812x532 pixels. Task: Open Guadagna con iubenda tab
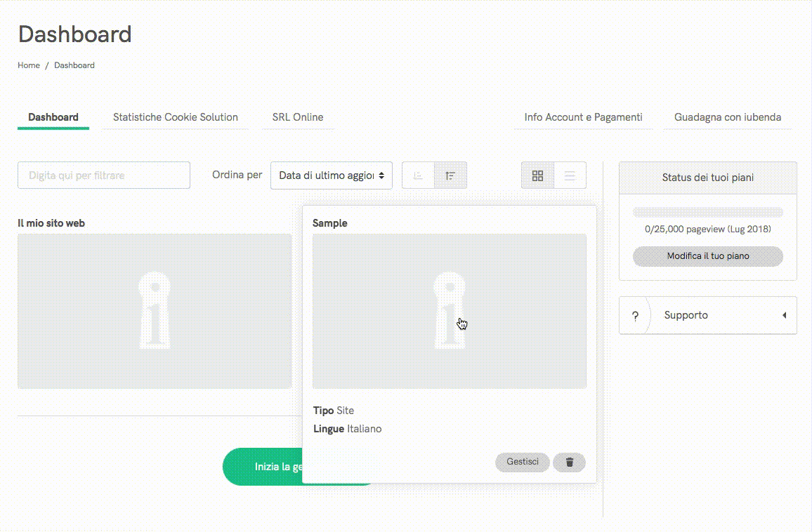[727, 117]
